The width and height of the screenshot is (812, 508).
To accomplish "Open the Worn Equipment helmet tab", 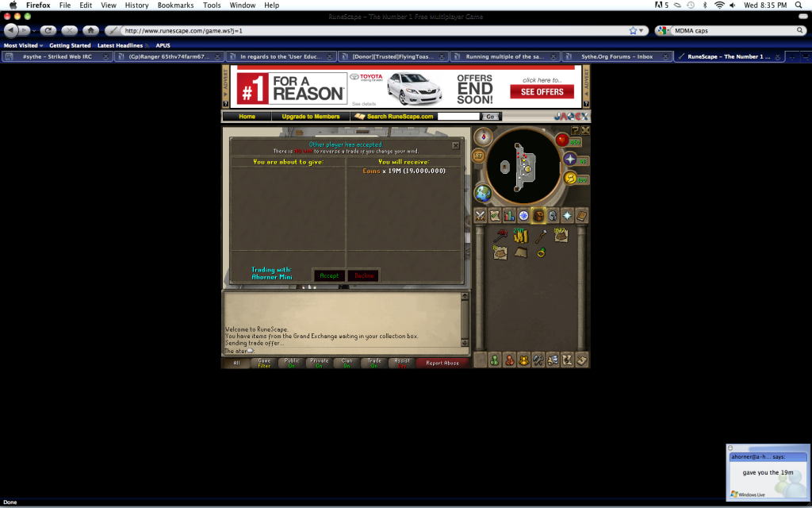I will [553, 216].
